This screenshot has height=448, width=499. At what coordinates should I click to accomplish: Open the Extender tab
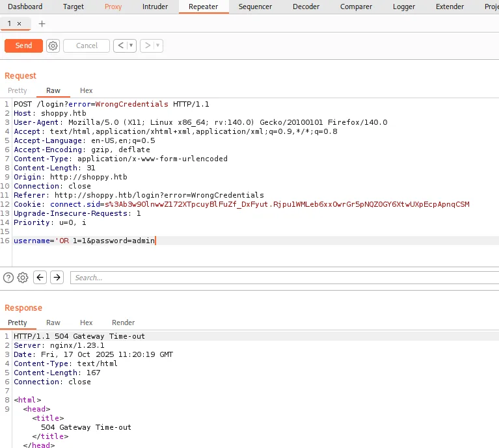tap(450, 7)
